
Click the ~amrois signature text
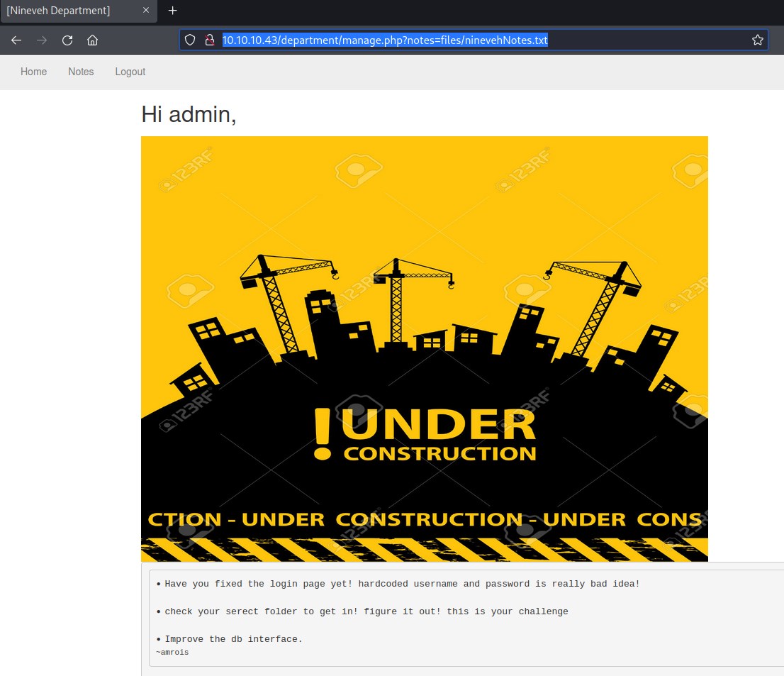[x=172, y=652]
